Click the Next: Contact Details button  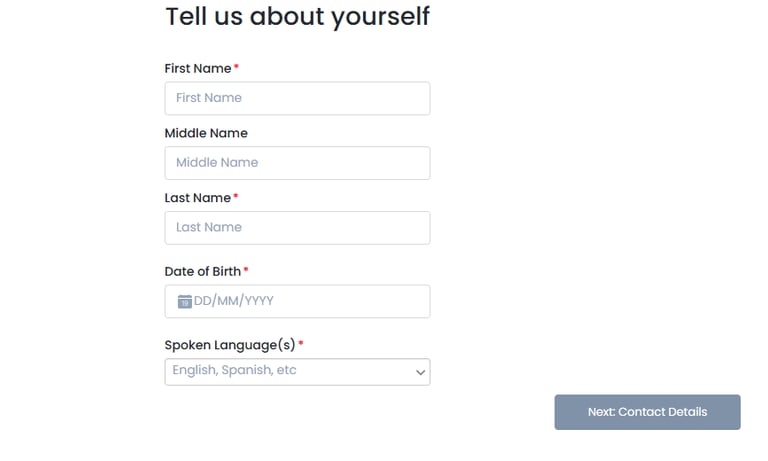[647, 412]
